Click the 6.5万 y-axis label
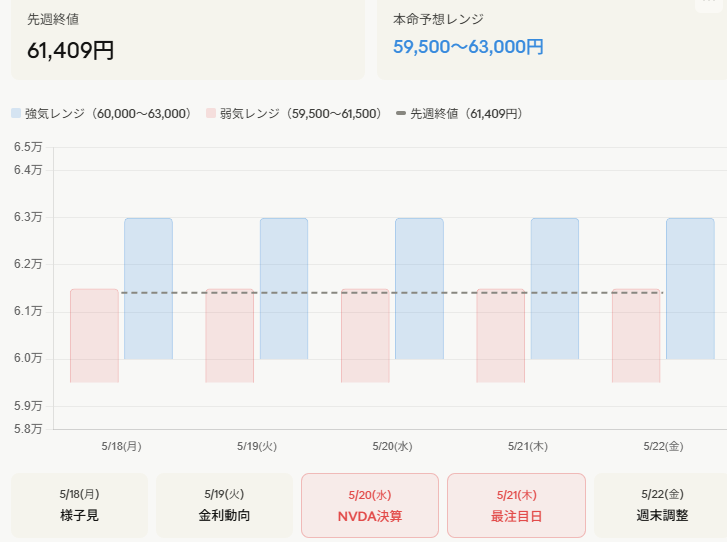Screen dimensions: 727x542 (x=28, y=147)
